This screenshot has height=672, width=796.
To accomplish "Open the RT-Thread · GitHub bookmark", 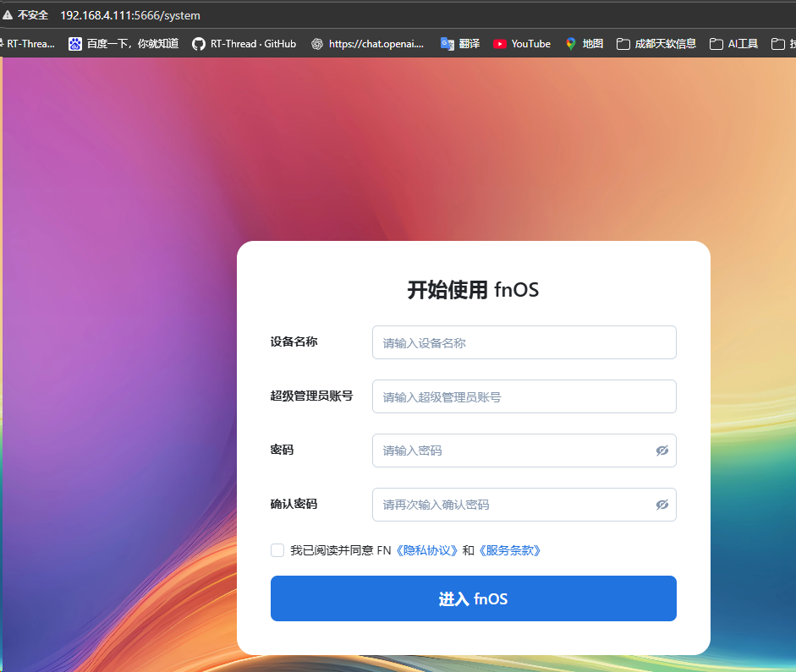I will (244, 44).
